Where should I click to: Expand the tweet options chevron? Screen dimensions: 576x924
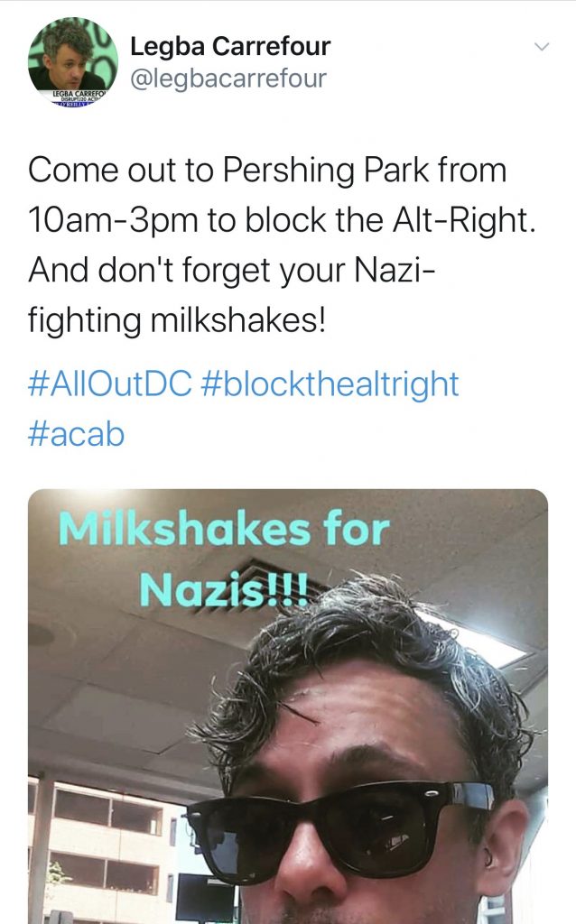click(x=541, y=47)
